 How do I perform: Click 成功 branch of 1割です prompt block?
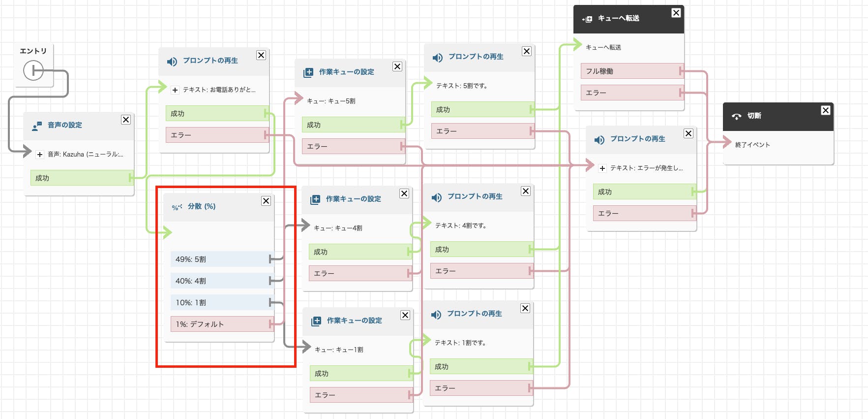click(481, 366)
